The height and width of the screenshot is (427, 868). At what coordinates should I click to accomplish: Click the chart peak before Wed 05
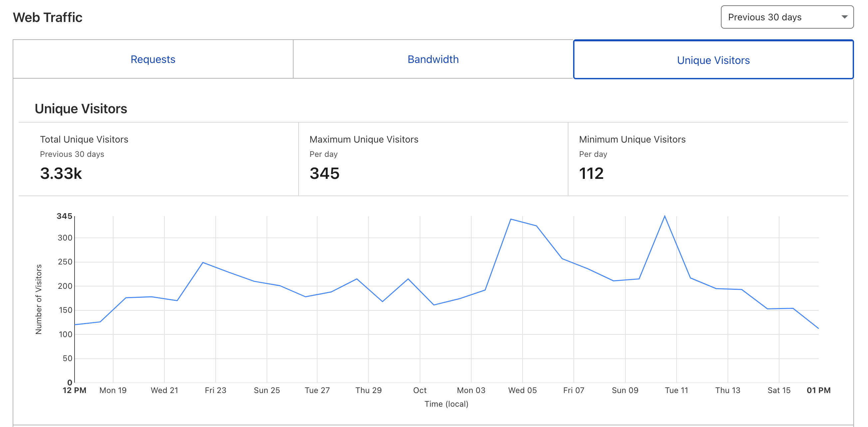[x=511, y=219]
